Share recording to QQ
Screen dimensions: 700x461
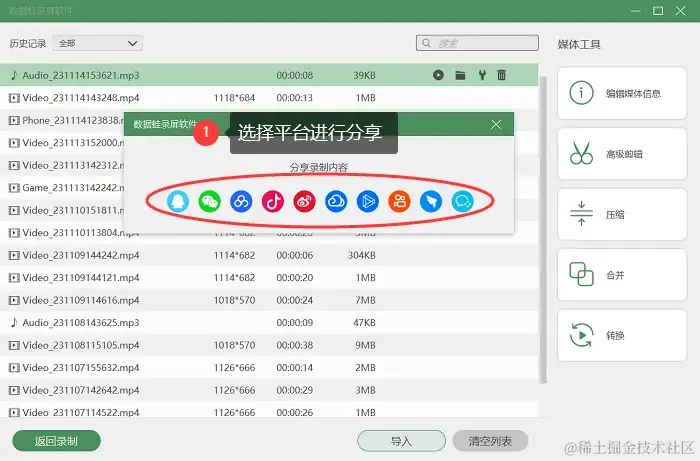[178, 201]
